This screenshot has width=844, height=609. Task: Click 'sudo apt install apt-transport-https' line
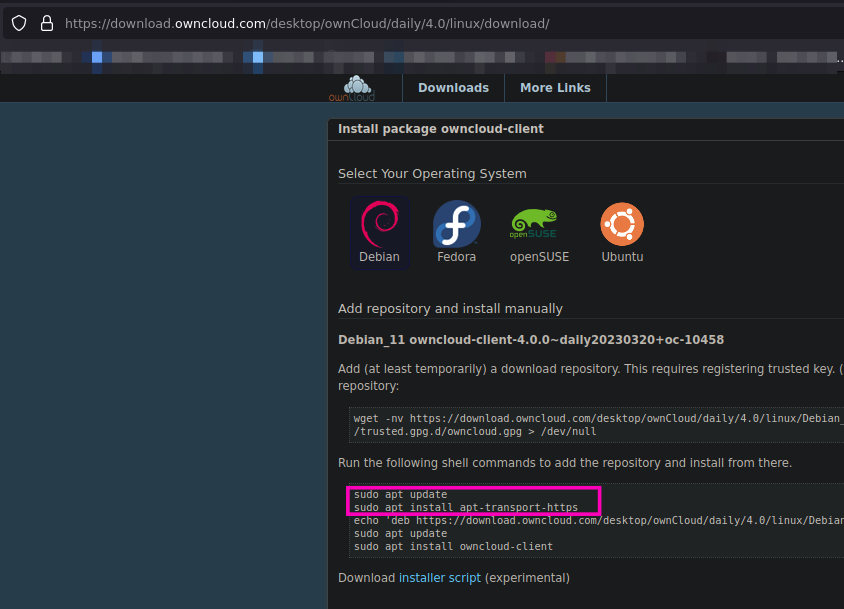click(x=466, y=507)
